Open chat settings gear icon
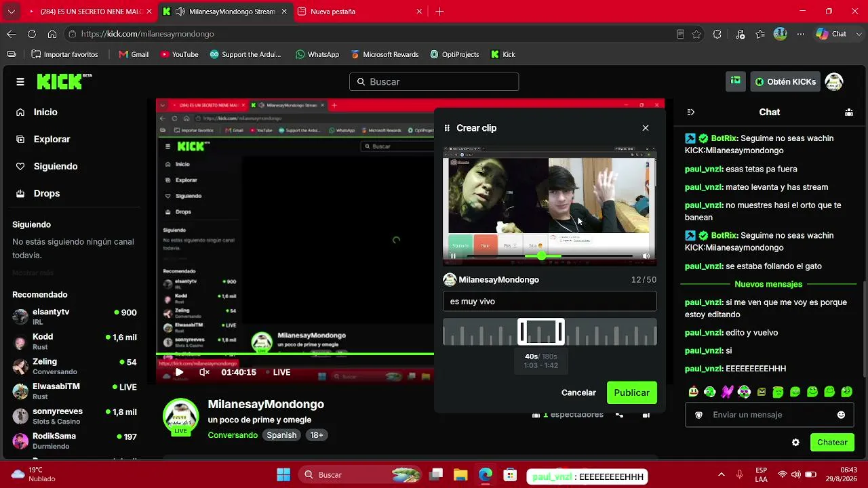Image resolution: width=868 pixels, height=488 pixels. click(795, 443)
